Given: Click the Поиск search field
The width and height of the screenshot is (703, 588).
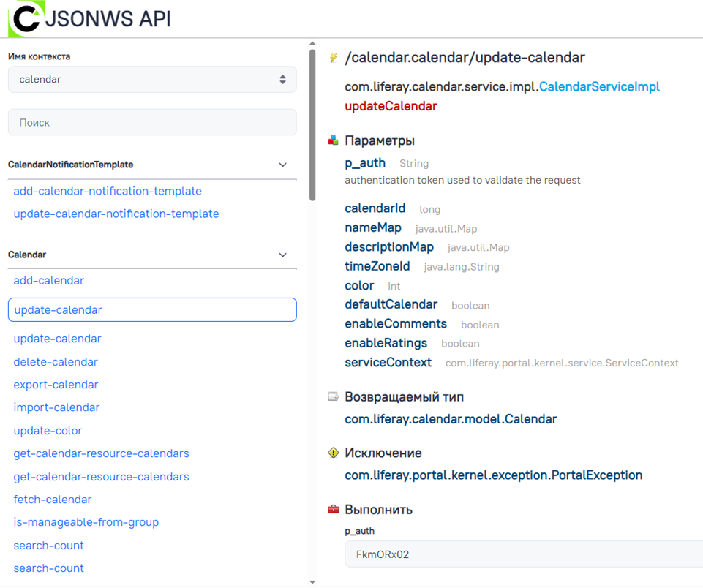Looking at the screenshot, I should pos(152,123).
